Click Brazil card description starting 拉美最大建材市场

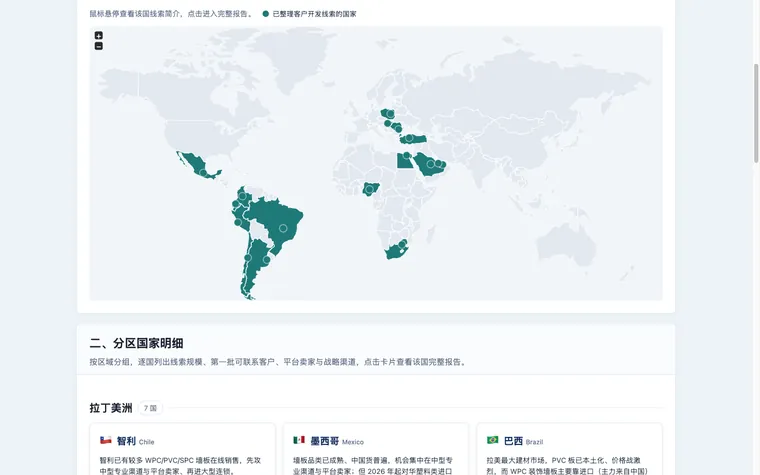click(568, 465)
